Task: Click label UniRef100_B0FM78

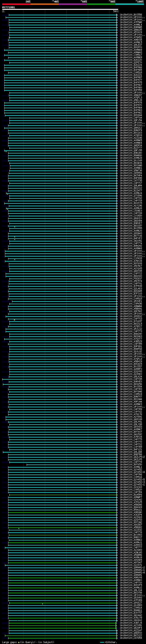Action: tap(131, 103)
